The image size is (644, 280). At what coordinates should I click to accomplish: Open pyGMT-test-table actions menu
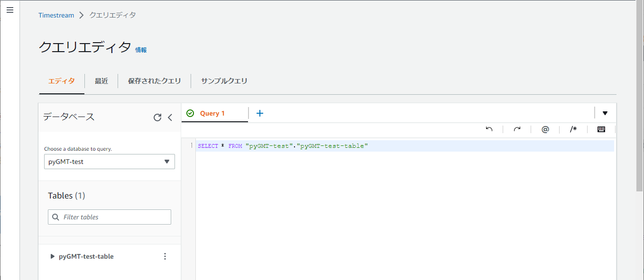[x=165, y=256]
